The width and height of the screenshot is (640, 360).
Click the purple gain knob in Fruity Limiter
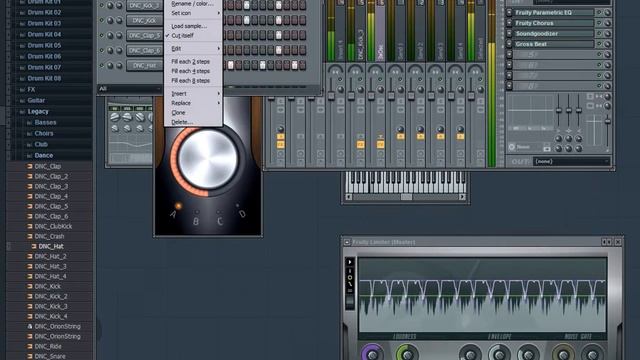[x=372, y=354]
